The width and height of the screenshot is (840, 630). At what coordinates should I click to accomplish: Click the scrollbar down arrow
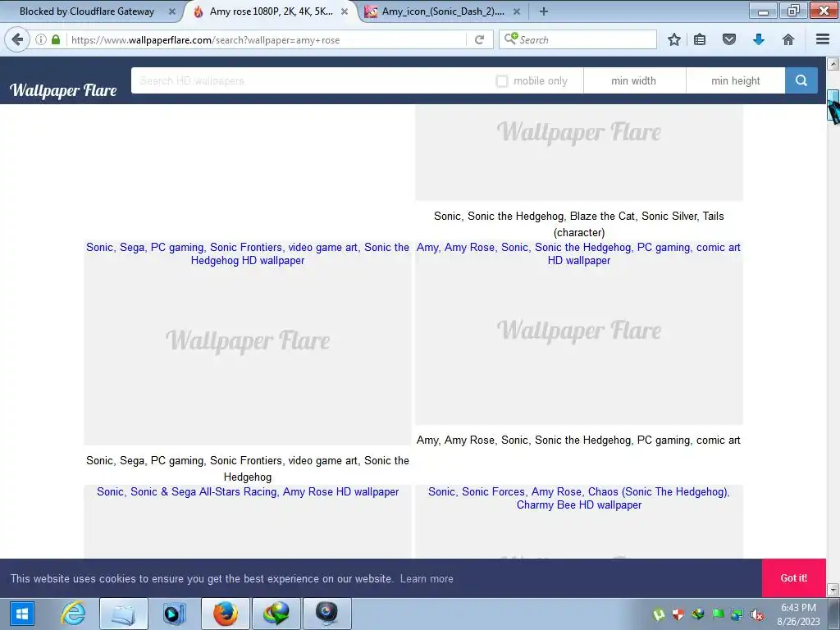[833, 589]
